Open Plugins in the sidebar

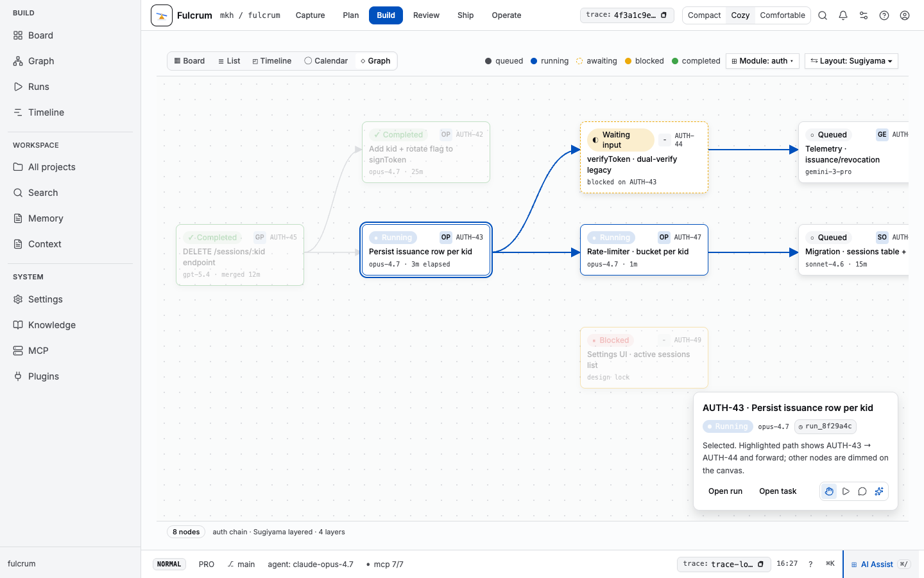70,376
